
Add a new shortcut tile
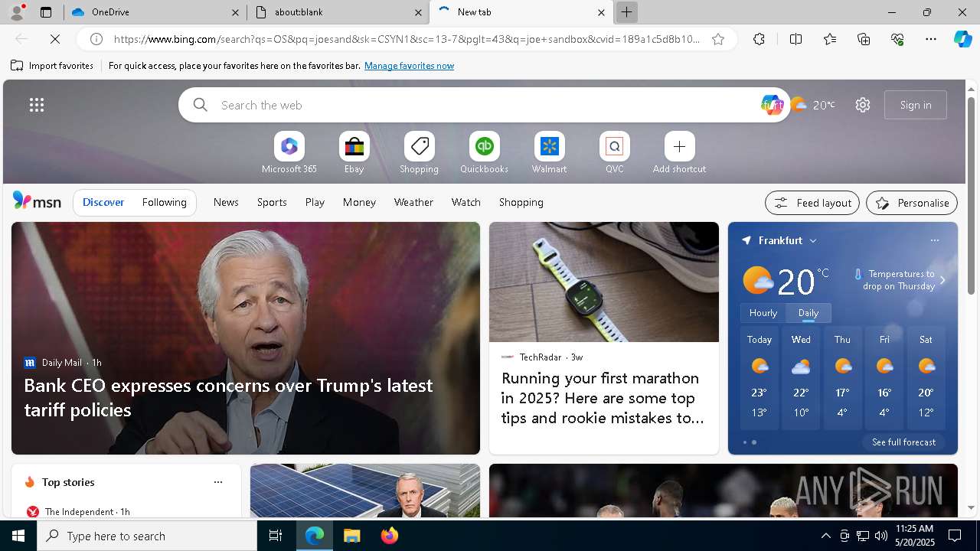(x=679, y=153)
